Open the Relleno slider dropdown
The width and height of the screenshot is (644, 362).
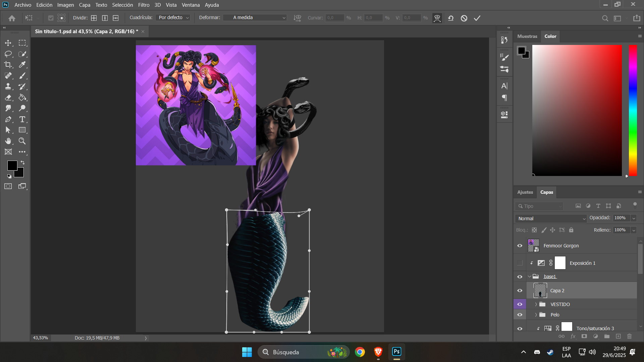tap(634, 230)
